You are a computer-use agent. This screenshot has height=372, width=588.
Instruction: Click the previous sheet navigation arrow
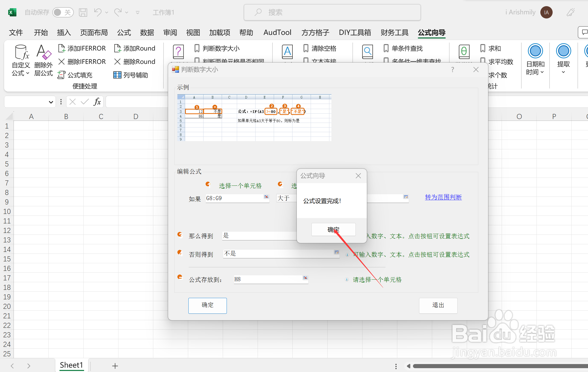[x=12, y=366]
